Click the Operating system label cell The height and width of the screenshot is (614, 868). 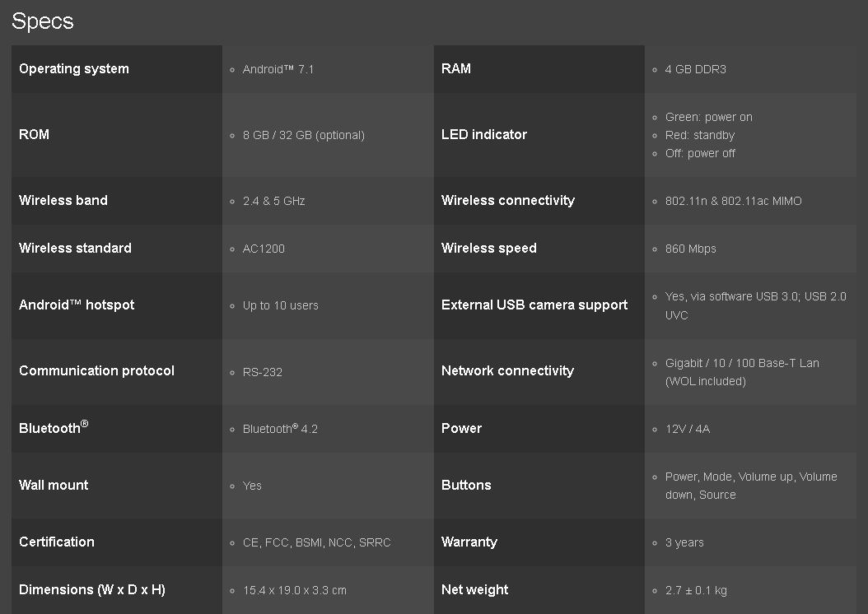[74, 69]
